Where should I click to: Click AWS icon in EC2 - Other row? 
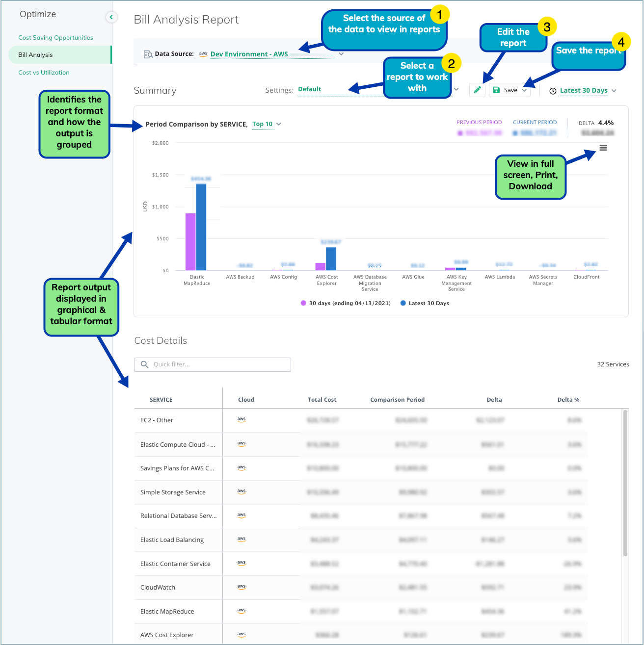241,419
